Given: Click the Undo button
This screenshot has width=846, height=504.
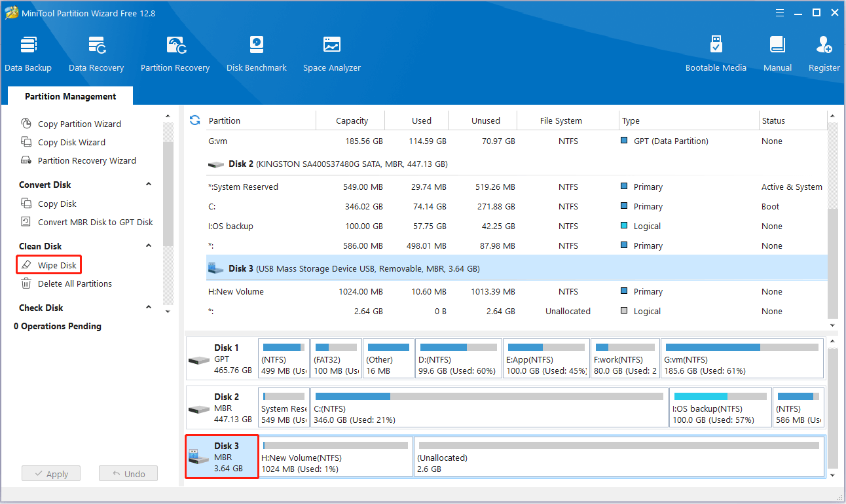Looking at the screenshot, I should click(128, 474).
